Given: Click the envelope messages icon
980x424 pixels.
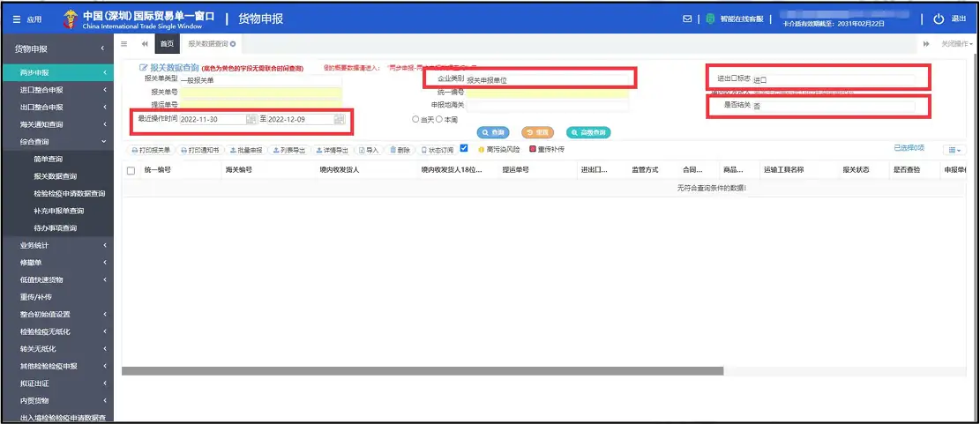Looking at the screenshot, I should pos(687,19).
